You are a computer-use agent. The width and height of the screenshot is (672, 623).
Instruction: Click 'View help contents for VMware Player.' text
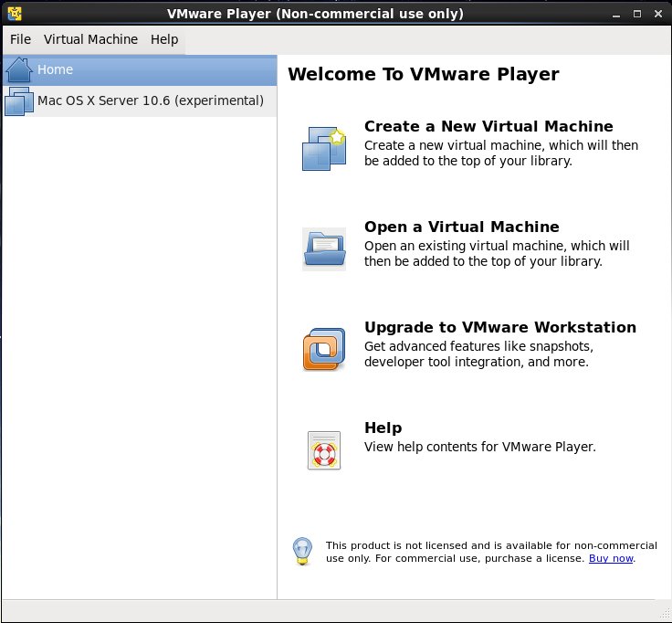pos(480,447)
